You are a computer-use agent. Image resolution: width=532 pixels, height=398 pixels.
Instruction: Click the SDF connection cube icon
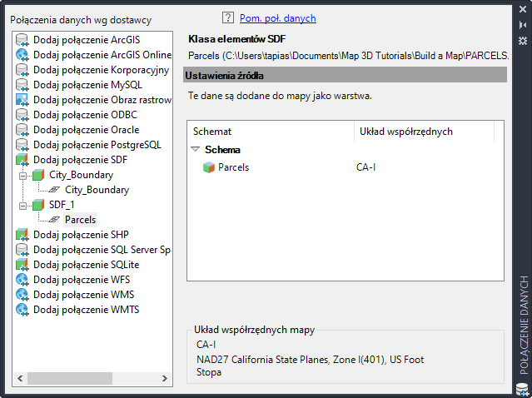click(x=22, y=160)
